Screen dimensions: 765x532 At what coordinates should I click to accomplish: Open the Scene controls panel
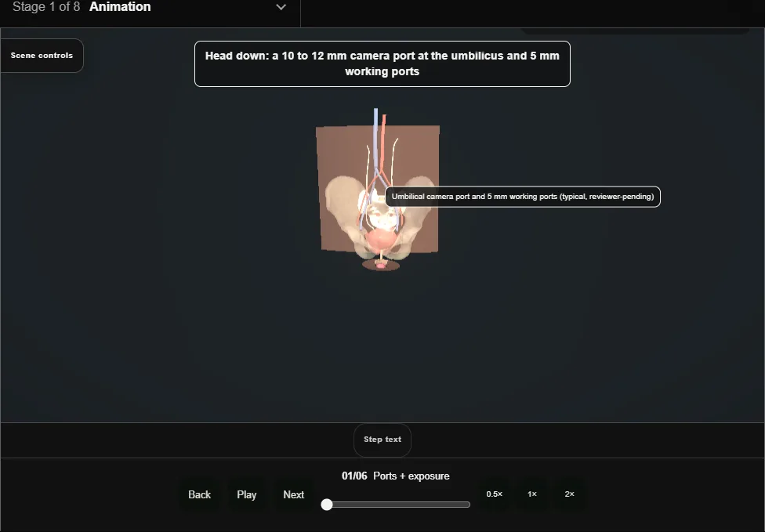pyautogui.click(x=42, y=56)
